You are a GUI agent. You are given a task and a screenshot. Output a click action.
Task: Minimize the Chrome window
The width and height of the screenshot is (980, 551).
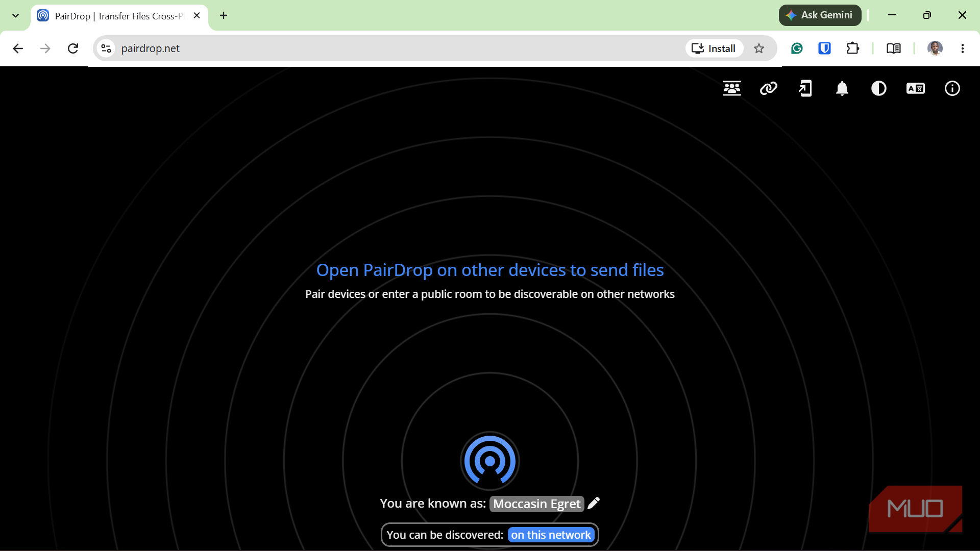pos(892,15)
